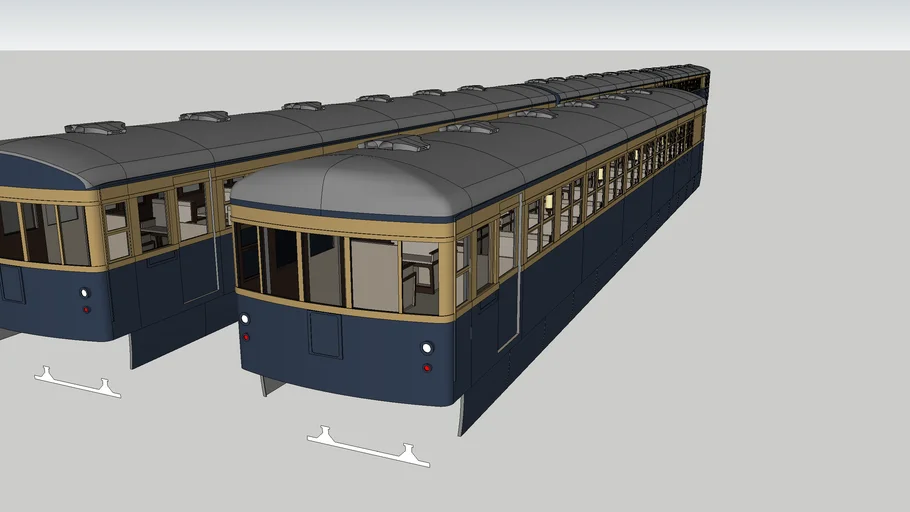Image resolution: width=910 pixels, height=512 pixels.
Task: Click the rear-left train's red tail light
Action: (x=86, y=309)
